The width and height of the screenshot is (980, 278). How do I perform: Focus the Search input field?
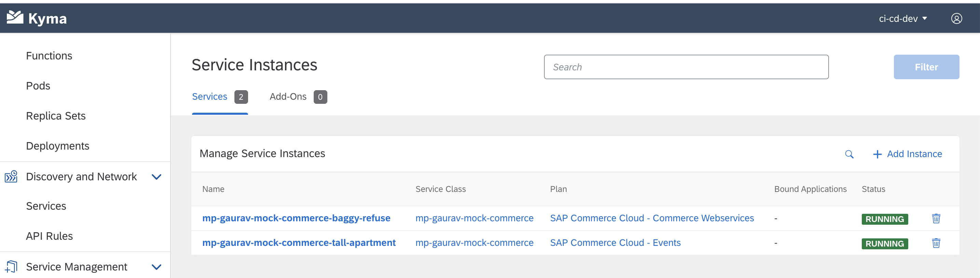tap(686, 67)
